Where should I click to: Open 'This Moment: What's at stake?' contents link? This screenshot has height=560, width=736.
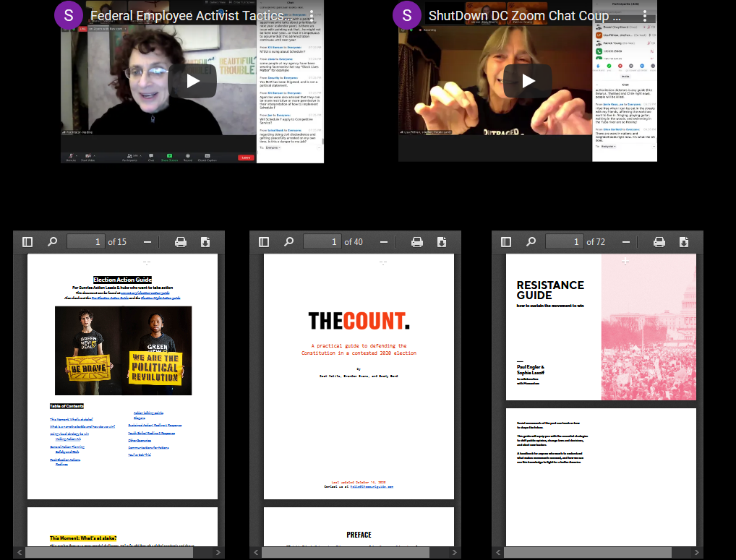(x=72, y=419)
